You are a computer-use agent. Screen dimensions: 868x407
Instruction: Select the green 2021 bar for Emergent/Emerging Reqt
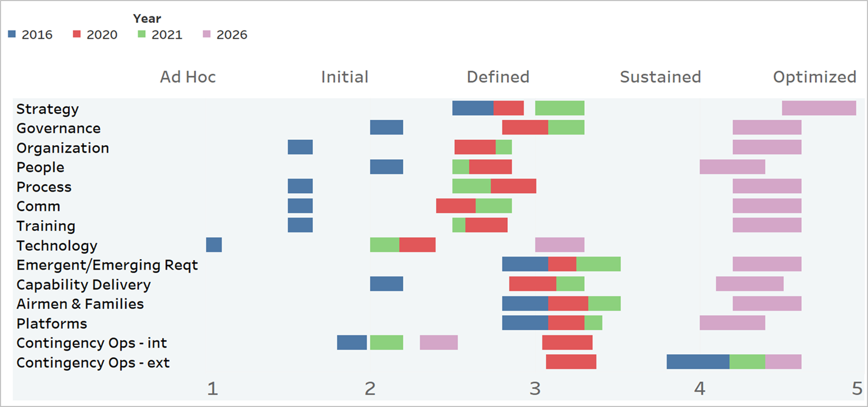[x=598, y=264]
